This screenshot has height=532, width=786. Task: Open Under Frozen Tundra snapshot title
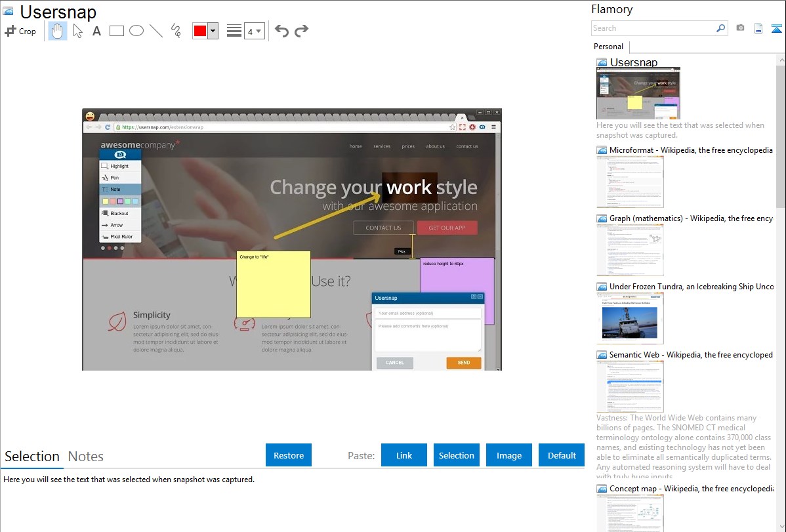[692, 286]
